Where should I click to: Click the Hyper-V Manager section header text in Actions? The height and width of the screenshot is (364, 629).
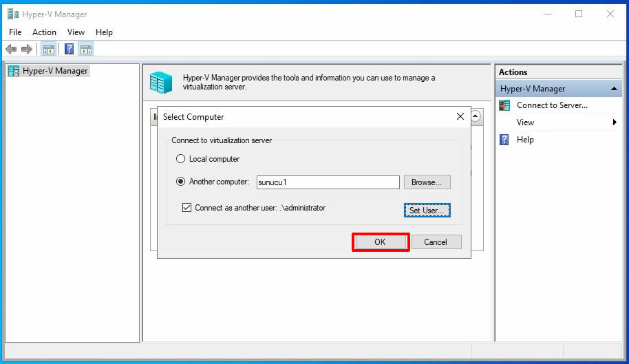pos(533,89)
